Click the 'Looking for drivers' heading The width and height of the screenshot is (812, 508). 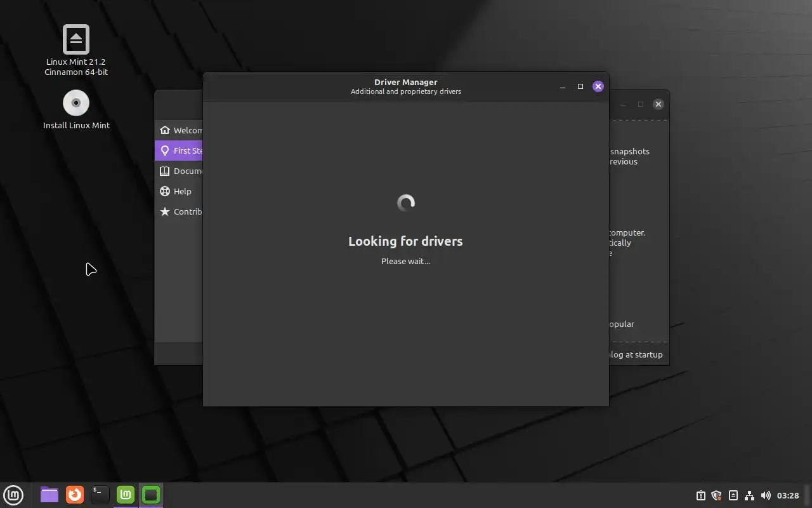click(x=405, y=241)
